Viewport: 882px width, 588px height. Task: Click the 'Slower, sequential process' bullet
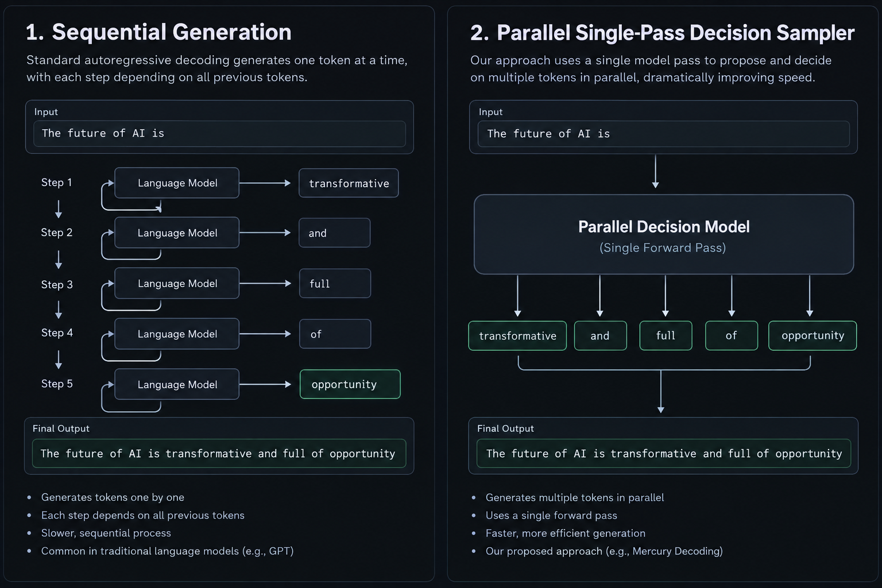pyautogui.click(x=106, y=533)
